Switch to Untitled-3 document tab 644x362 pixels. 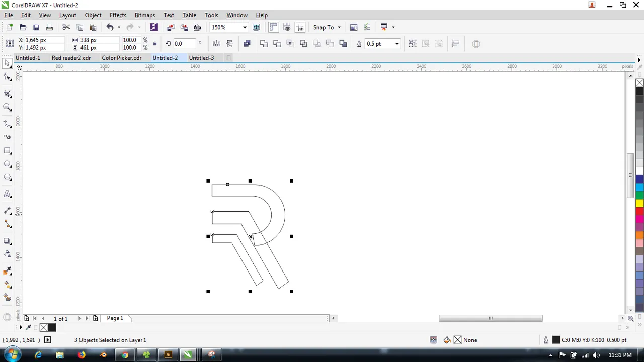click(x=201, y=58)
